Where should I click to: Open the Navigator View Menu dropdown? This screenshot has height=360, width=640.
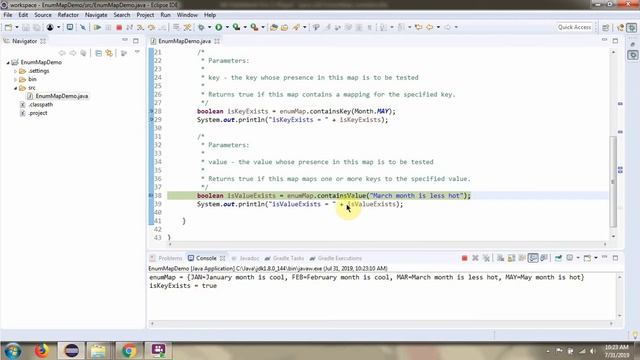coord(137,53)
